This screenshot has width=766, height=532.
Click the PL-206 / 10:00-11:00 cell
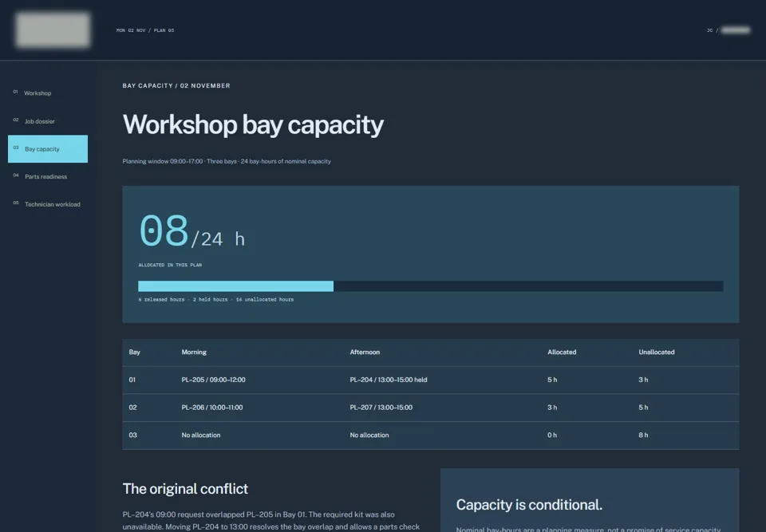[212, 408]
